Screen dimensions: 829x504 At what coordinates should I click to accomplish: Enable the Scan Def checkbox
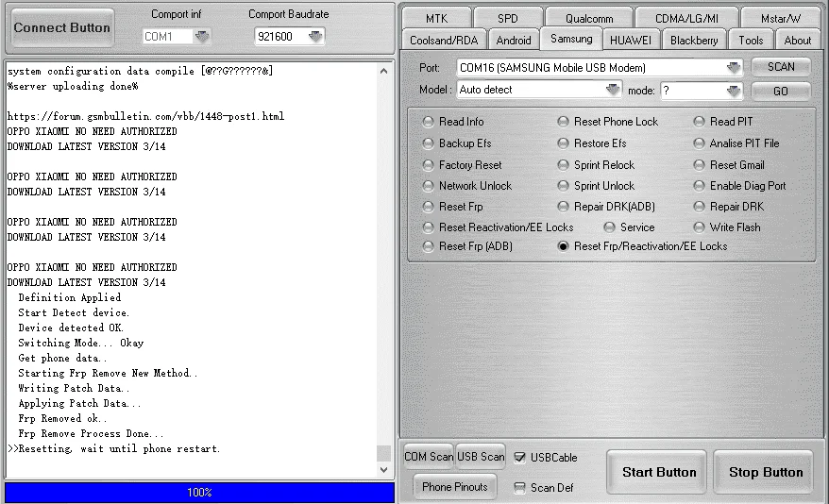[x=519, y=488]
